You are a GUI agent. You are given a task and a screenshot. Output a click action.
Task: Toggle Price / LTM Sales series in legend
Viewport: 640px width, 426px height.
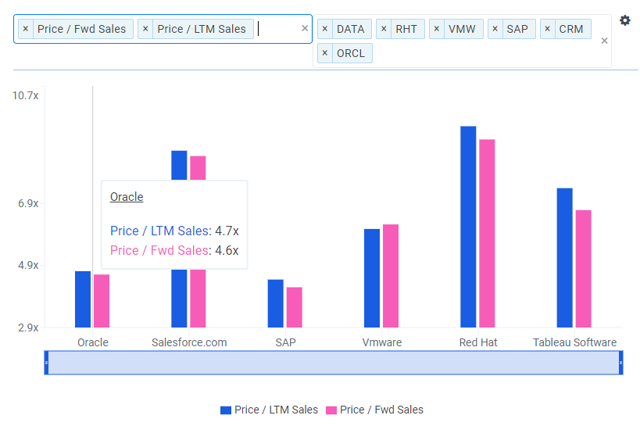click(x=269, y=410)
